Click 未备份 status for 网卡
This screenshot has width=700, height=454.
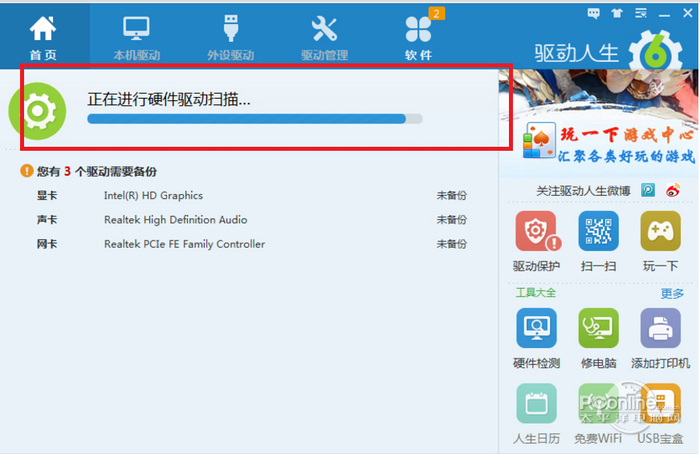click(451, 244)
